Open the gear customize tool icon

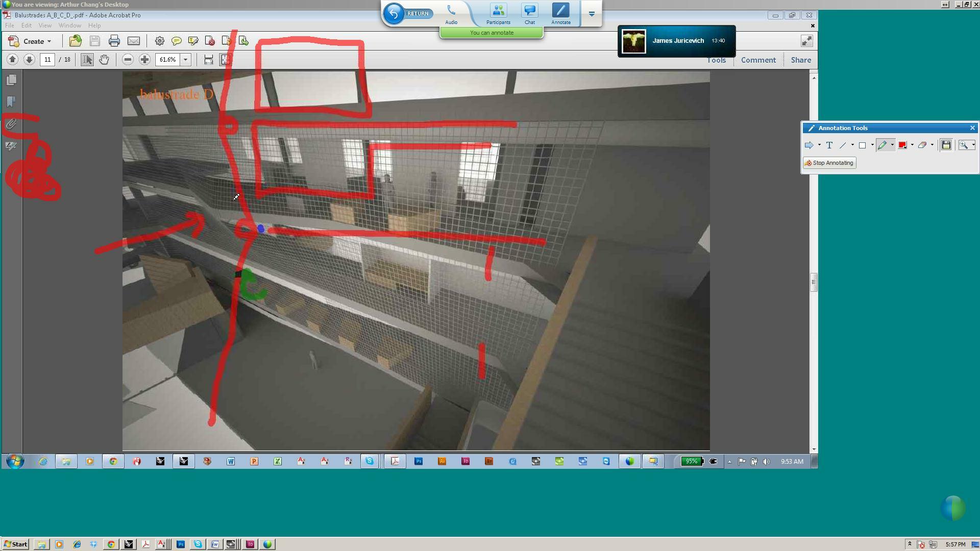tap(160, 41)
